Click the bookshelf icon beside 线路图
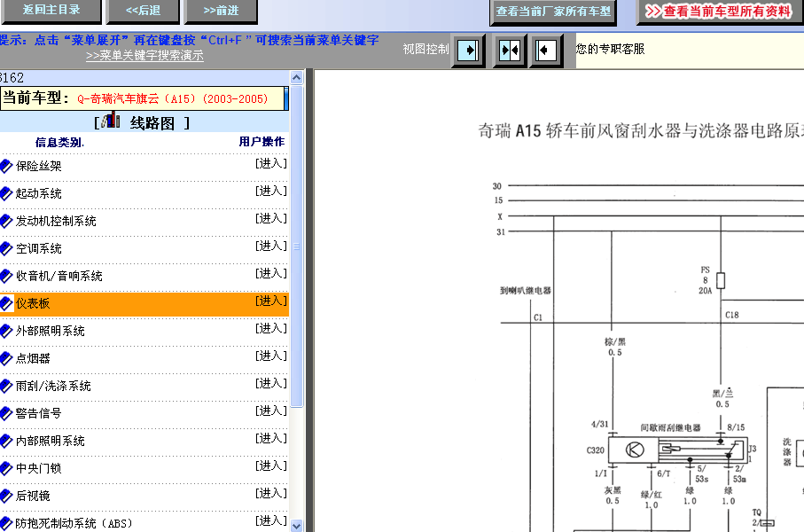 point(111,121)
